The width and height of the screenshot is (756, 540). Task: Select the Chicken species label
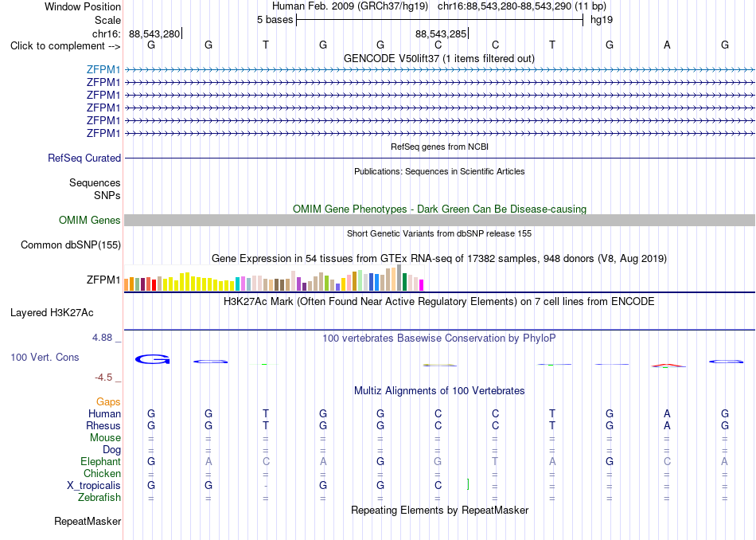[x=102, y=473]
